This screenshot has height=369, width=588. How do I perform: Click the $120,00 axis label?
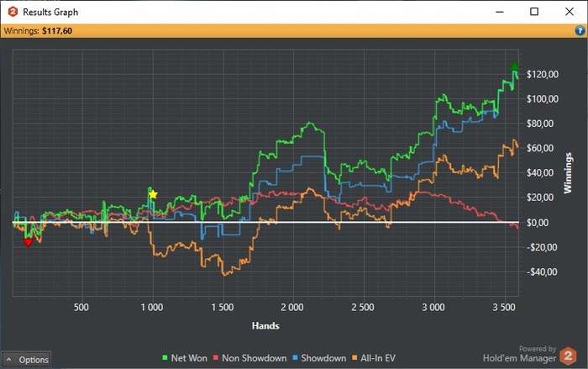point(543,74)
